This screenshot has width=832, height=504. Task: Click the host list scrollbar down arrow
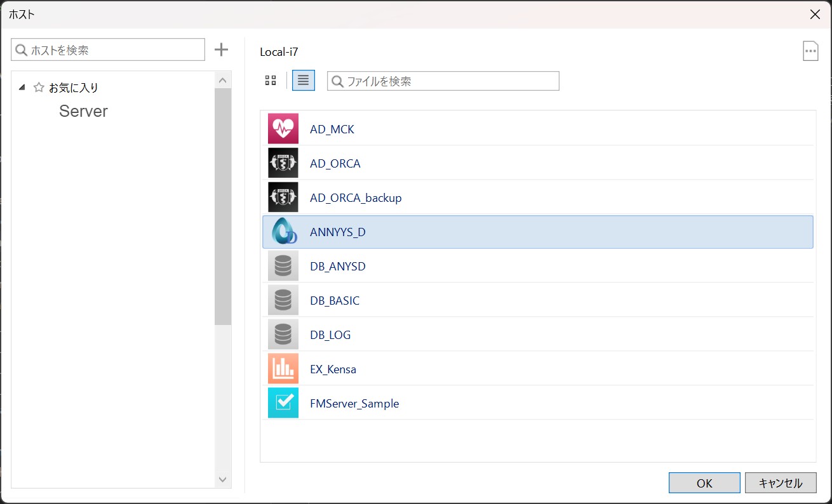(222, 480)
